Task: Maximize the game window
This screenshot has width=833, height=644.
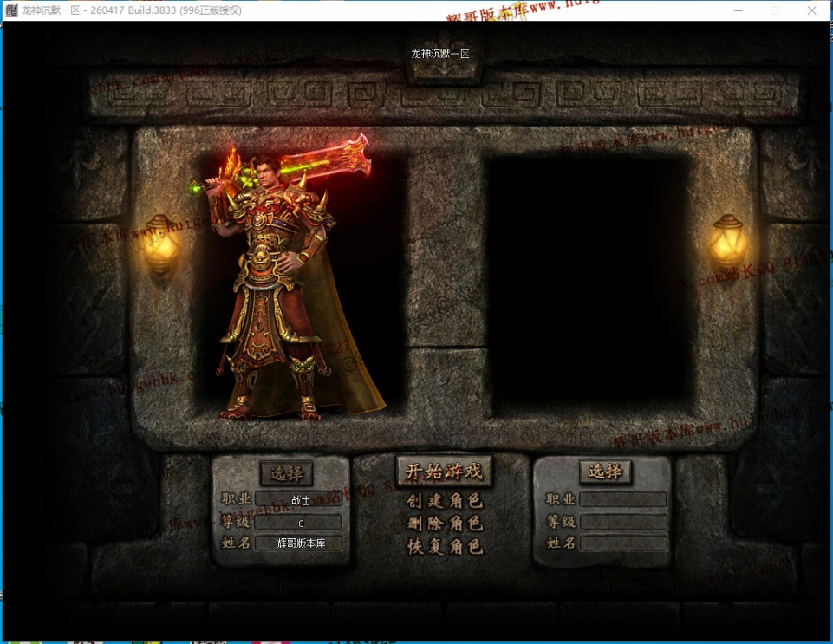Action: 775,10
